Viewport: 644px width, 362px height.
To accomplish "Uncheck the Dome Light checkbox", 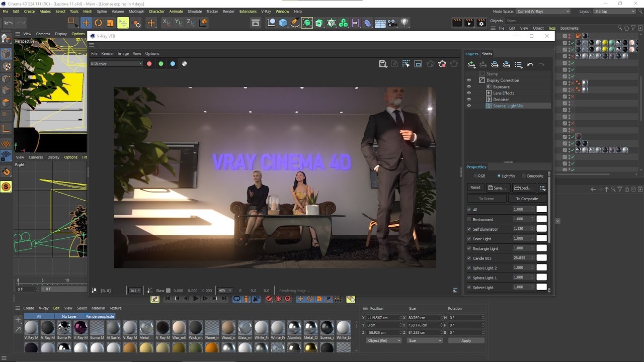I will [469, 239].
